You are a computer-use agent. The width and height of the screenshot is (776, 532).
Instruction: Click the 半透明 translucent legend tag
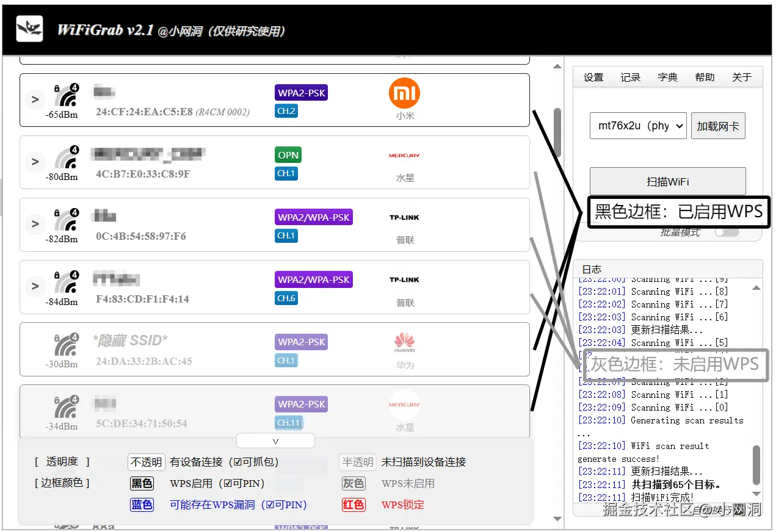point(358,462)
